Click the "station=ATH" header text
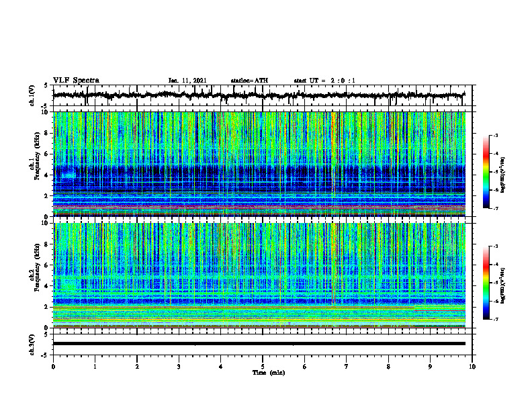This screenshot has height=411, width=532. pos(249,81)
